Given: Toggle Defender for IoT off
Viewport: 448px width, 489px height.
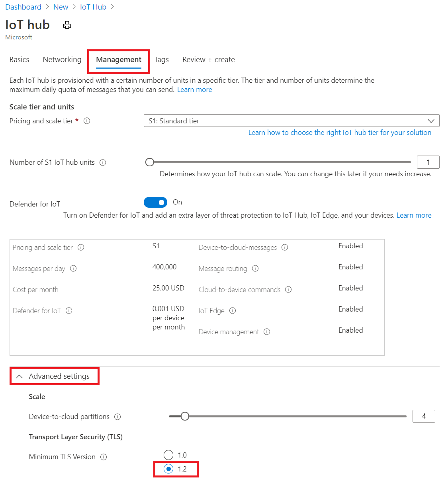Looking at the screenshot, I should click(x=155, y=202).
